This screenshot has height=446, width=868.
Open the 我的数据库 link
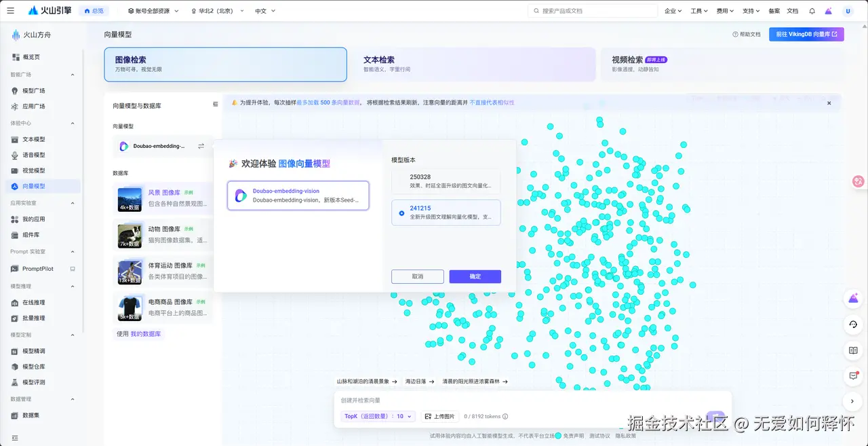145,334
